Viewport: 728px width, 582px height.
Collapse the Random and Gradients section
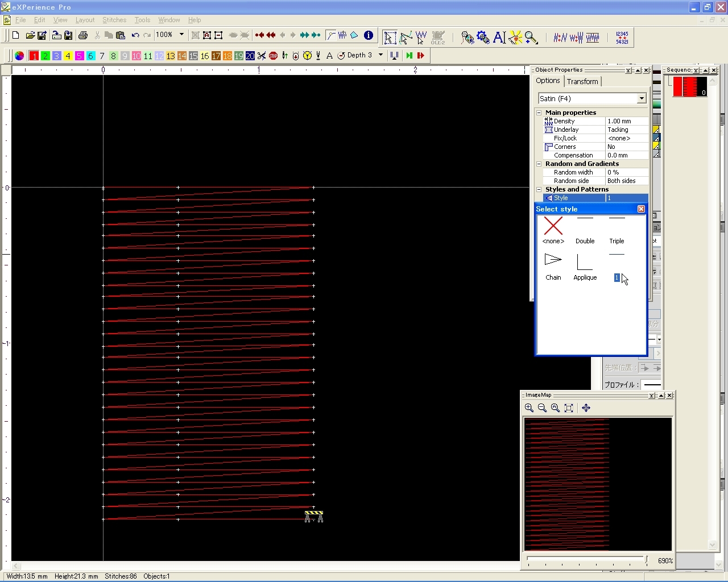coord(539,164)
